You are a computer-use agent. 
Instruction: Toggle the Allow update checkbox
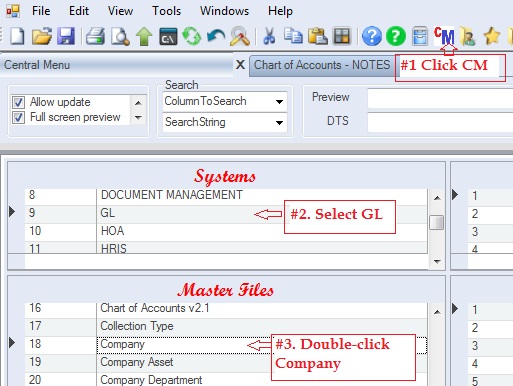point(18,102)
